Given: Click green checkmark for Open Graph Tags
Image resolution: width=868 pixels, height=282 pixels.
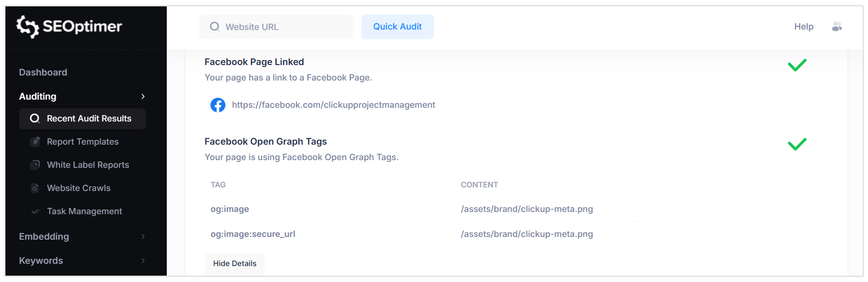Looking at the screenshot, I should coord(797,144).
